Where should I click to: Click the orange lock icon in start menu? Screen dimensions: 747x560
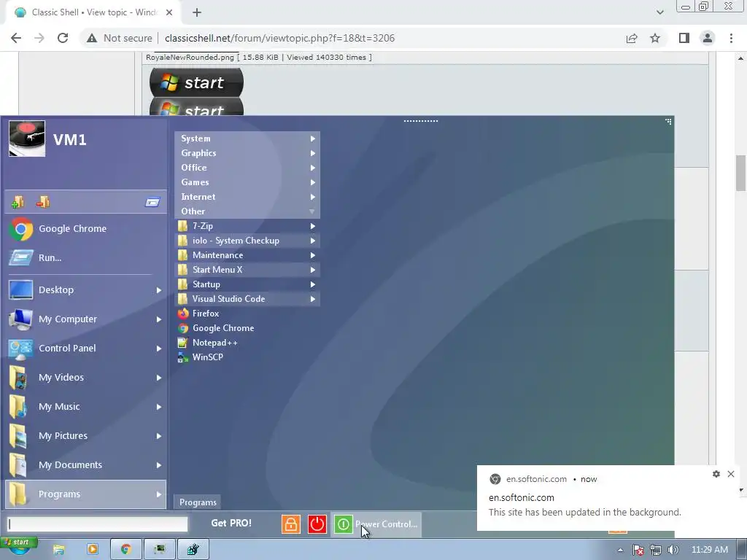tap(290, 524)
